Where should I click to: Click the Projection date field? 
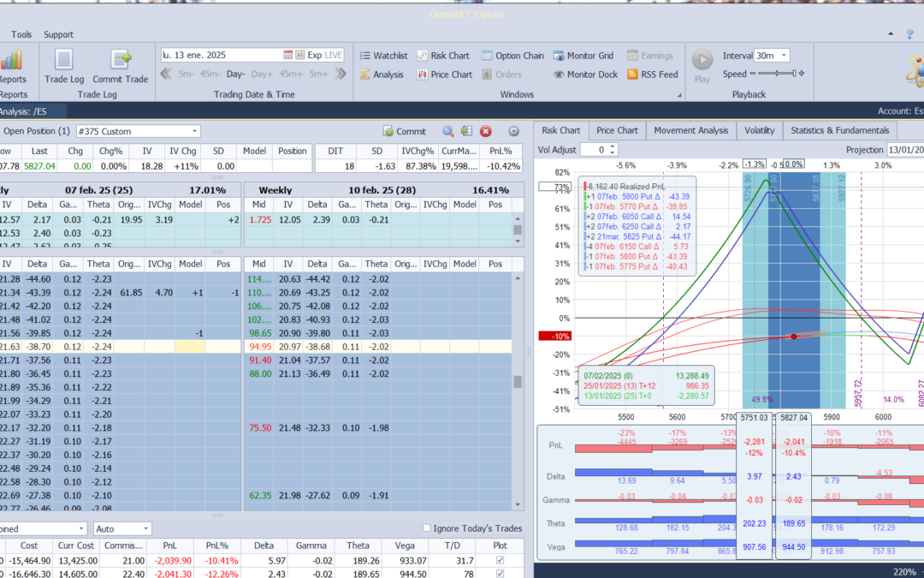pos(905,150)
